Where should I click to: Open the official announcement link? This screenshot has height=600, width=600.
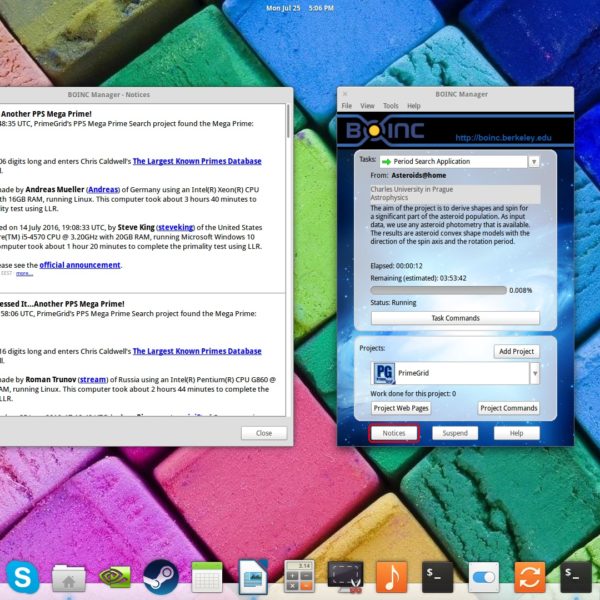(x=80, y=265)
